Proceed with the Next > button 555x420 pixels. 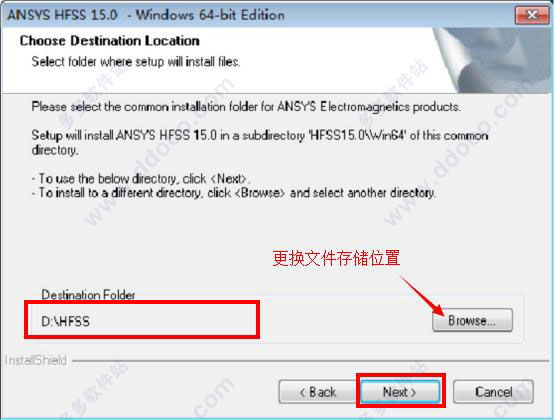tap(400, 392)
